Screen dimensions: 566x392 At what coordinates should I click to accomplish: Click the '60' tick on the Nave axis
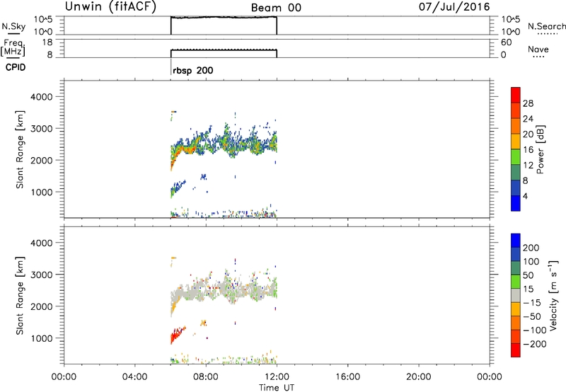(x=506, y=42)
